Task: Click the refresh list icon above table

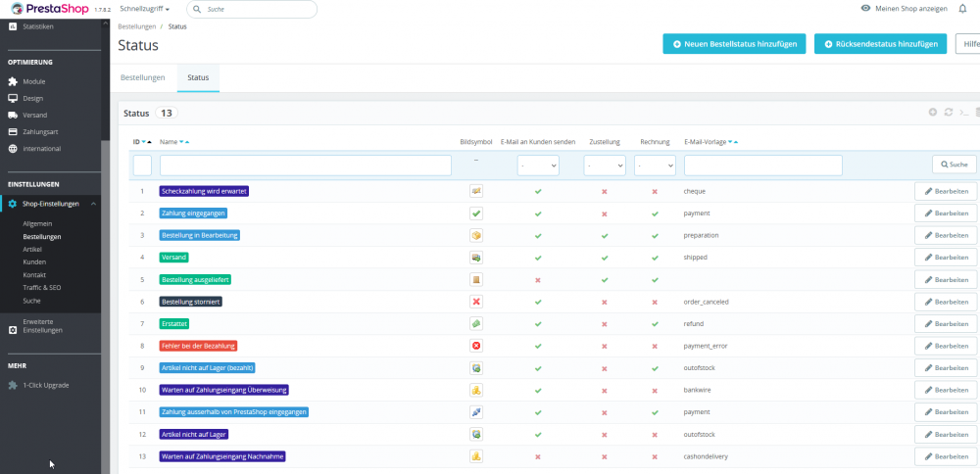Action: [948, 113]
